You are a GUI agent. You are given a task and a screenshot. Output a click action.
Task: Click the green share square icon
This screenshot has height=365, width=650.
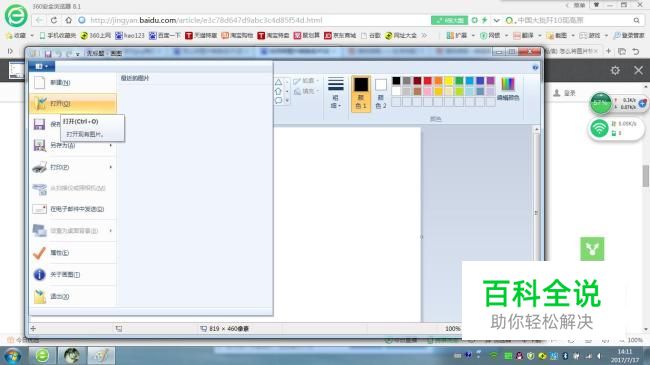coord(592,249)
